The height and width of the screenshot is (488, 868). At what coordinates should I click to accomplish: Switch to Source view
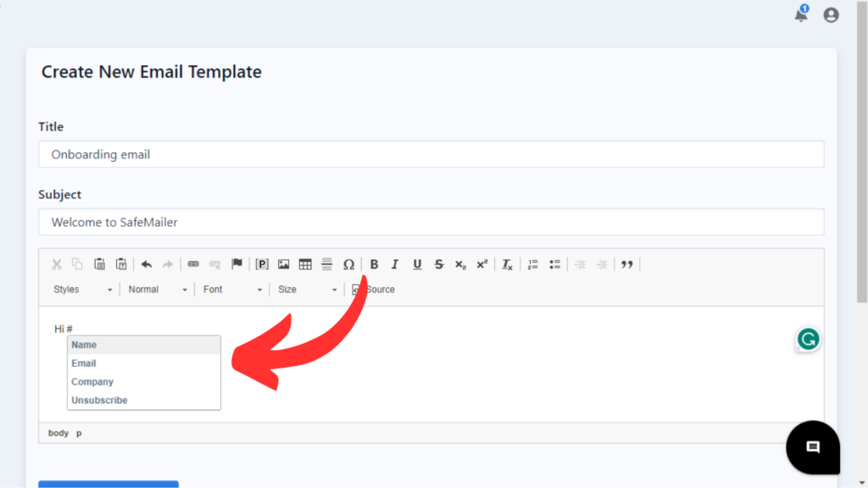point(374,290)
